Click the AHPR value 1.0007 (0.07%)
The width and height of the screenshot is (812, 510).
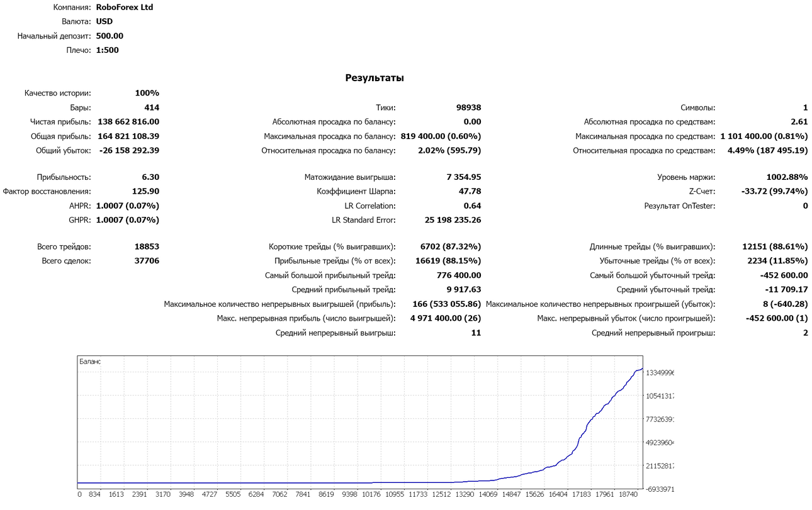[x=128, y=206]
